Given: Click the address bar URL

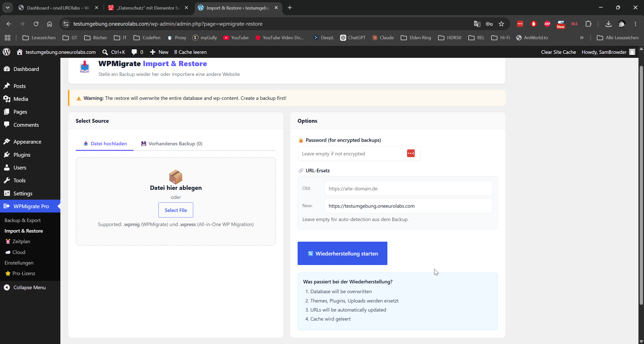Looking at the screenshot, I should (168, 24).
